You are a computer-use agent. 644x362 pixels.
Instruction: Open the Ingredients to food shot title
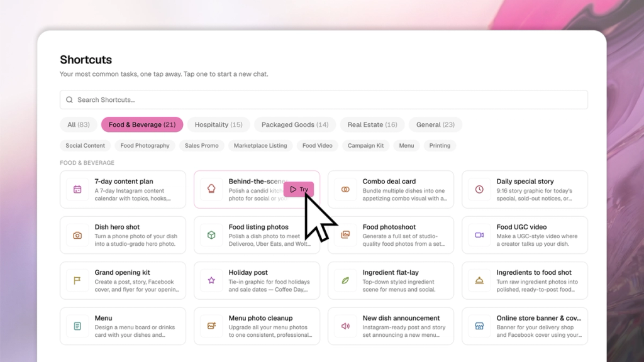[x=534, y=273]
